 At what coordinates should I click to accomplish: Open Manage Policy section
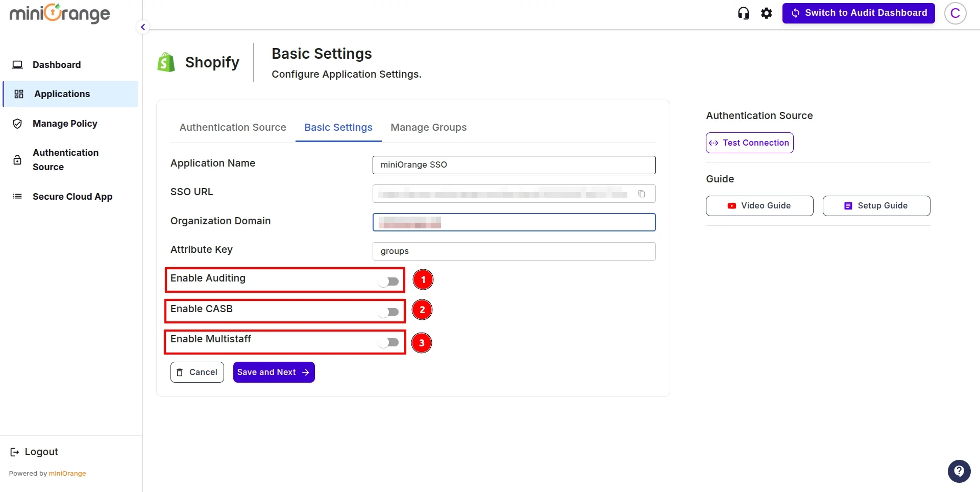65,123
